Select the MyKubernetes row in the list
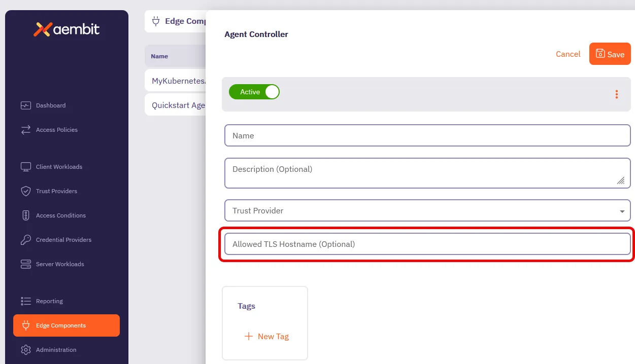Screen dimensions: 635x364 (x=178, y=81)
